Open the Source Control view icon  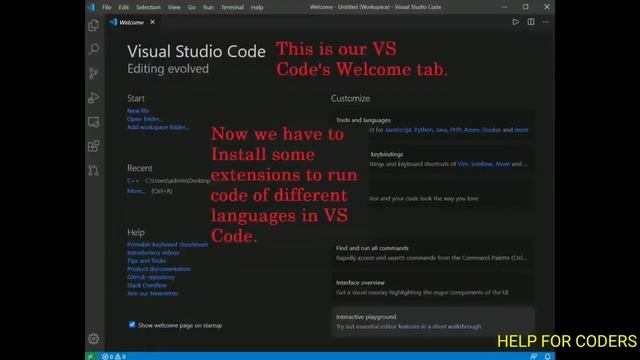coord(93,73)
